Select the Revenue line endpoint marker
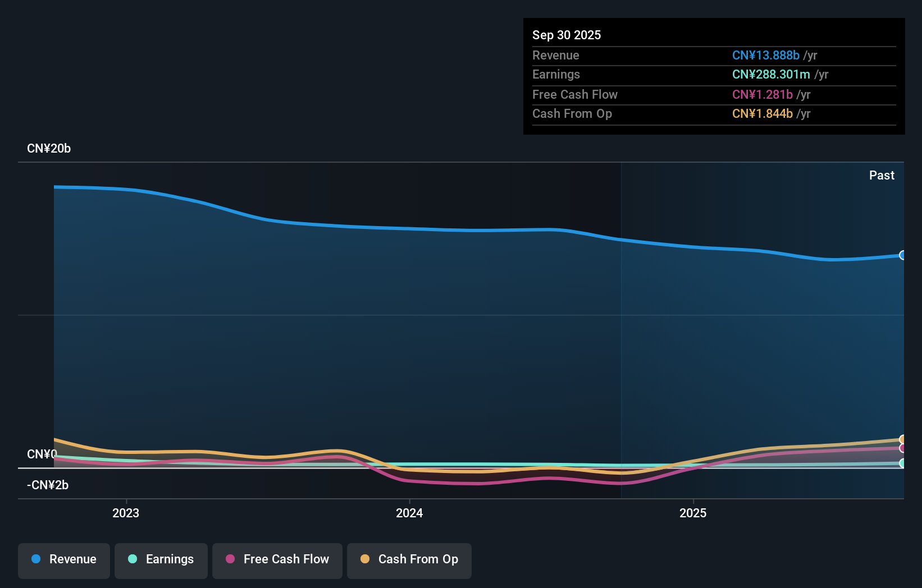This screenshot has width=922, height=588. (902, 255)
